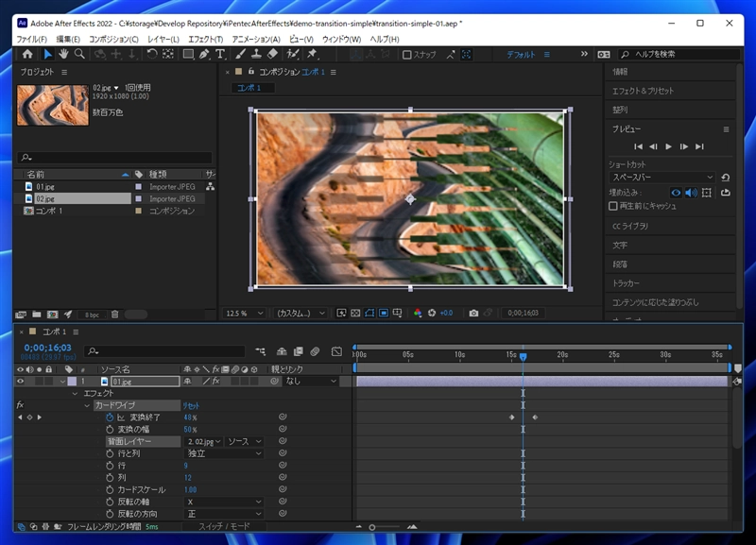Hide layer 01.jpg with the eye toggle
Viewport: 756px width, 545px height.
[20, 382]
